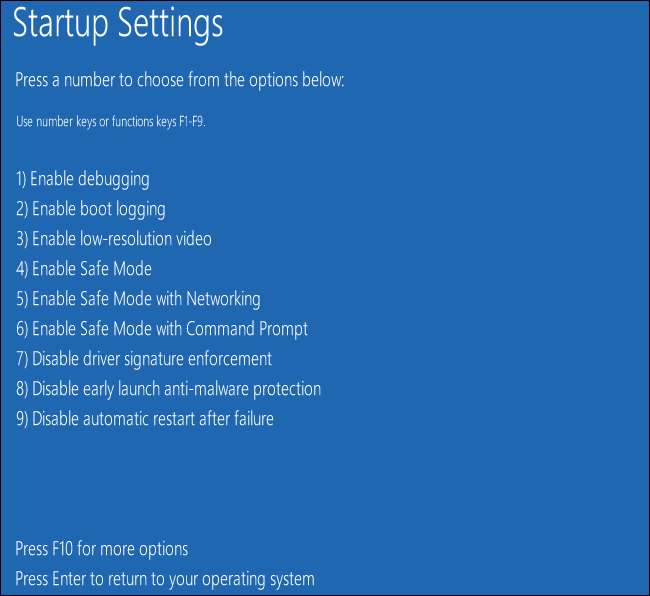Click the 'Press a number to choose' instruction

[180, 80]
